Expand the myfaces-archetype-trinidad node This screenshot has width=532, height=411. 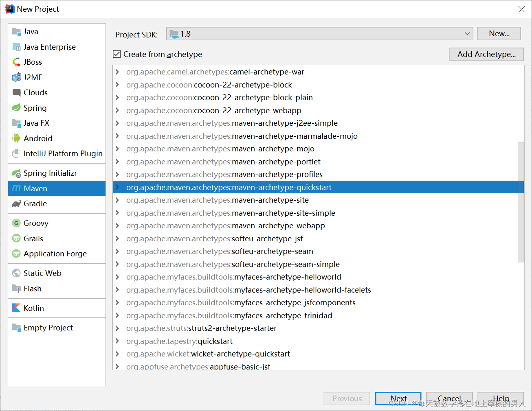[117, 315]
